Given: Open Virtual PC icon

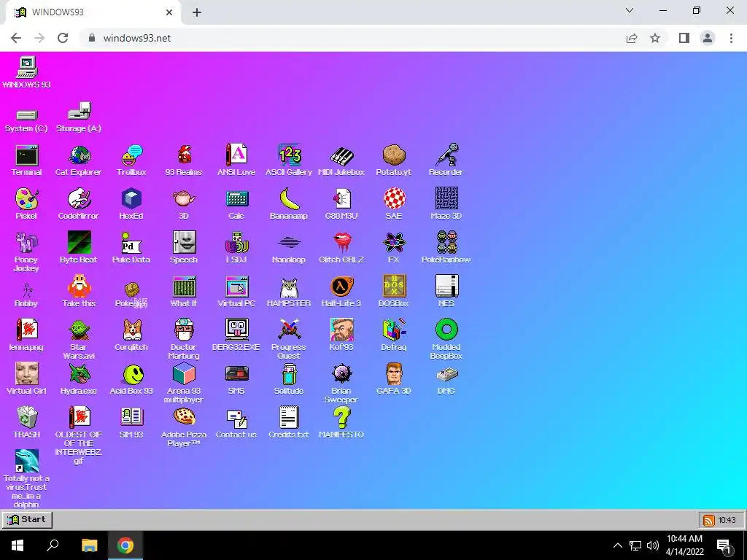Looking at the screenshot, I should (x=237, y=286).
